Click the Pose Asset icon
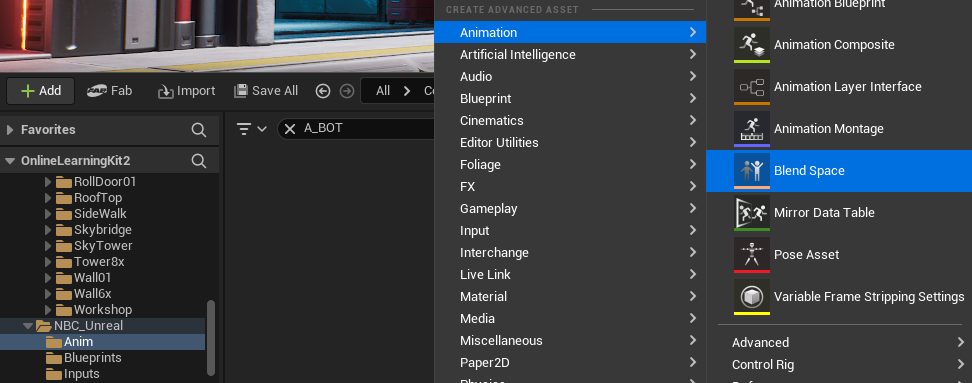The image size is (972, 383). 752,255
